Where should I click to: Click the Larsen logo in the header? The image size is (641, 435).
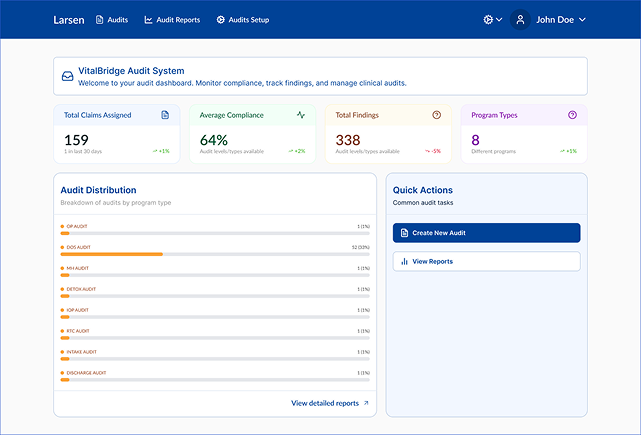[69, 19]
